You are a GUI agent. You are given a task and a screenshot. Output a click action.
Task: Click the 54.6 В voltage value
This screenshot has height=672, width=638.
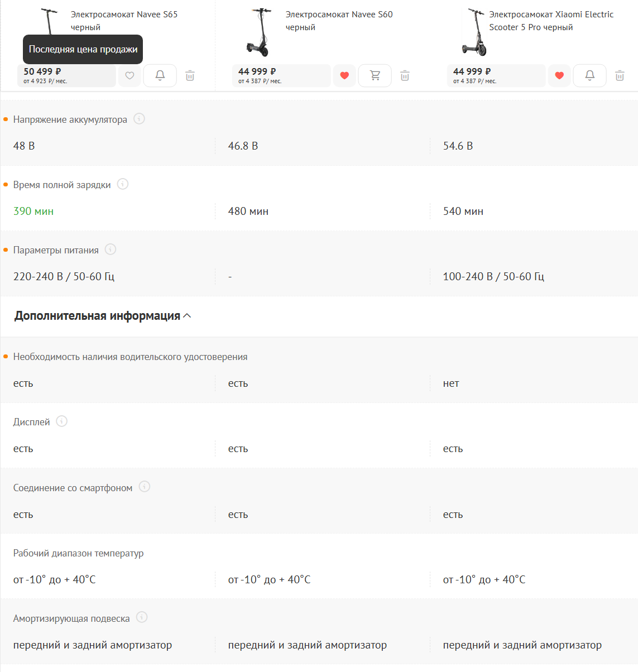click(x=458, y=146)
